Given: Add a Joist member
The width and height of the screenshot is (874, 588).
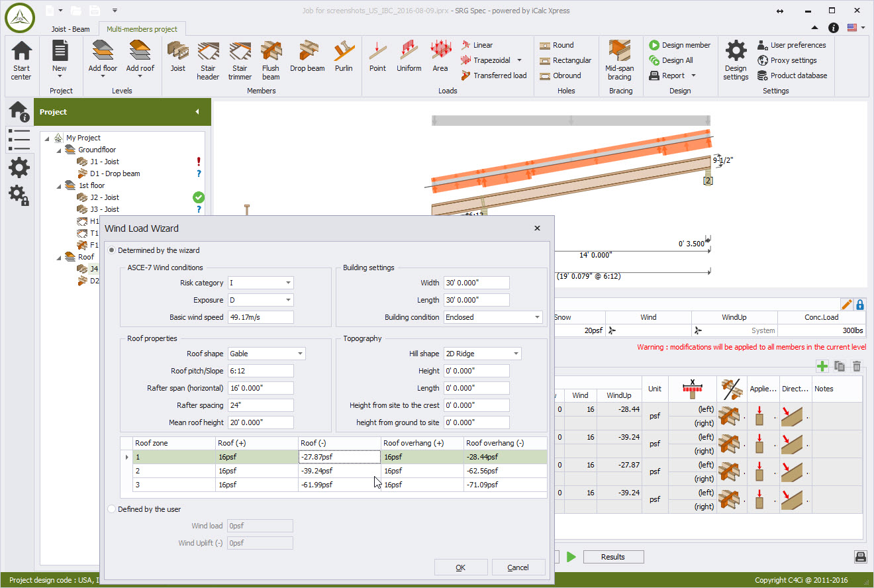Looking at the screenshot, I should (177, 57).
